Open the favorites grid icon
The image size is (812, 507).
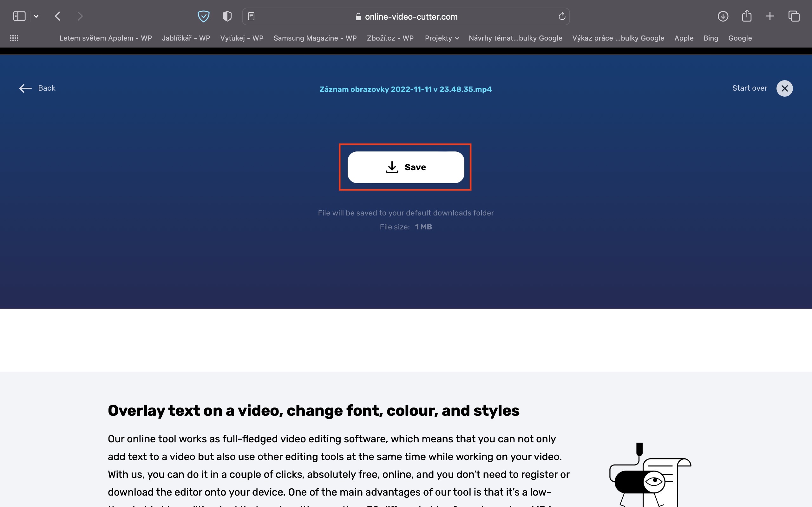(14, 38)
